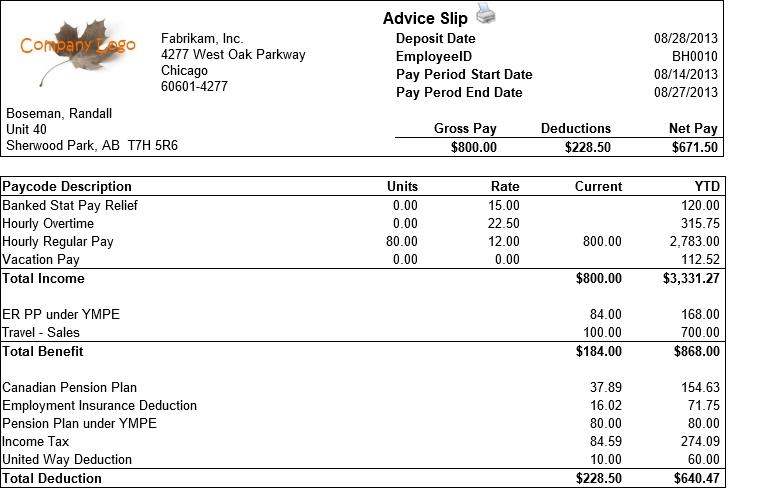759x503 pixels.
Task: Click the employee name Boseman, Randall
Action: pyautogui.click(x=61, y=113)
